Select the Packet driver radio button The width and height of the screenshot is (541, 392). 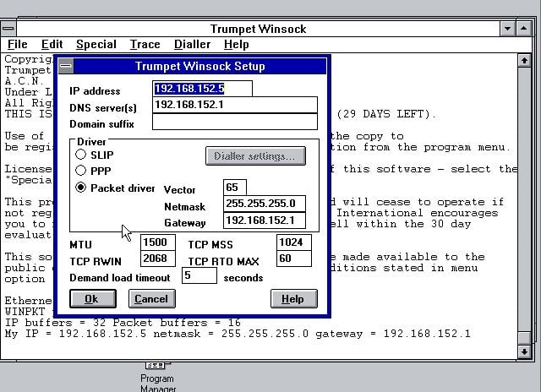pos(81,188)
